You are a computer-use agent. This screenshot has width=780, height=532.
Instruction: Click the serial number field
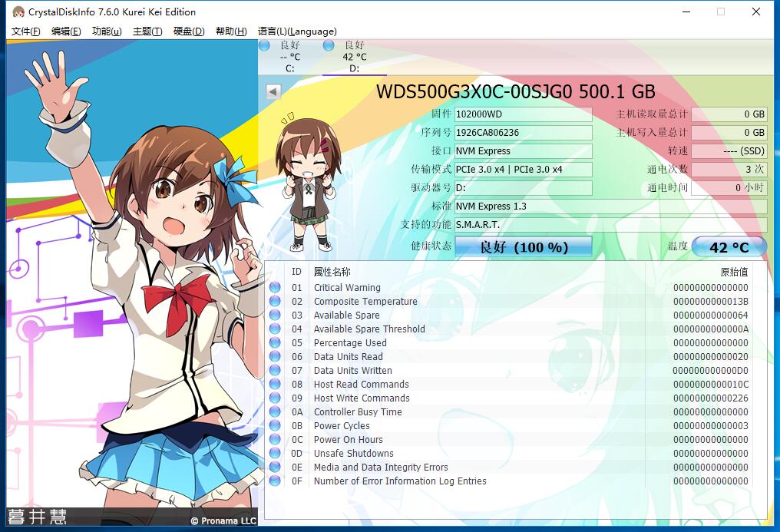(x=523, y=133)
